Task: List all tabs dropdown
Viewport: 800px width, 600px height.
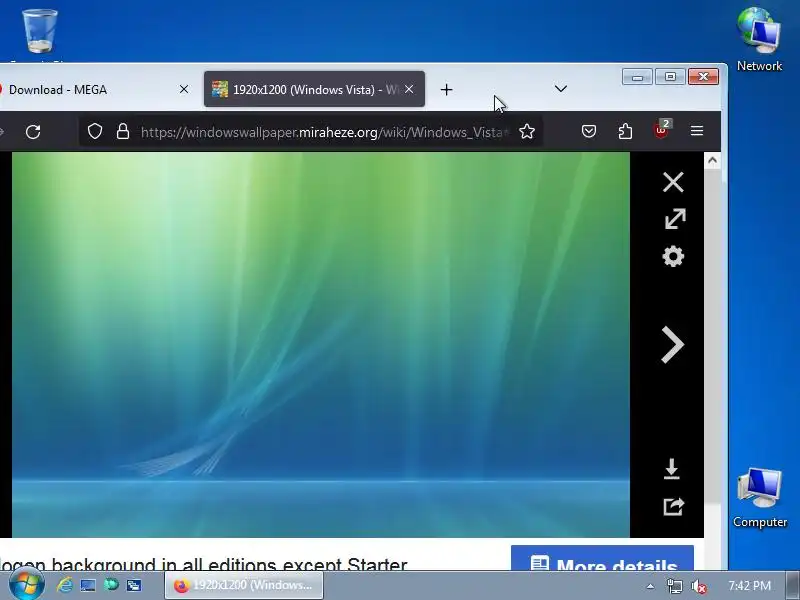Action: (x=561, y=89)
